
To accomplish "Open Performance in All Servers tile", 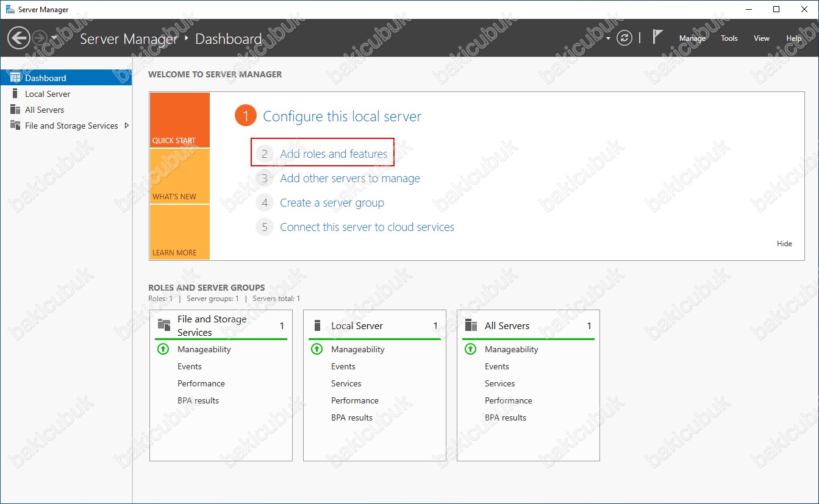I will pos(509,400).
